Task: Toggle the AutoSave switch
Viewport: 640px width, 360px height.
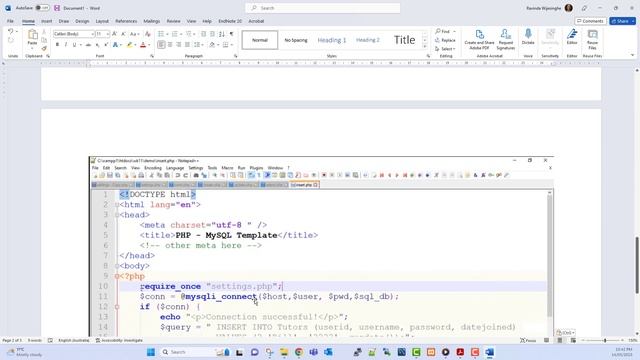Action: coord(42,8)
